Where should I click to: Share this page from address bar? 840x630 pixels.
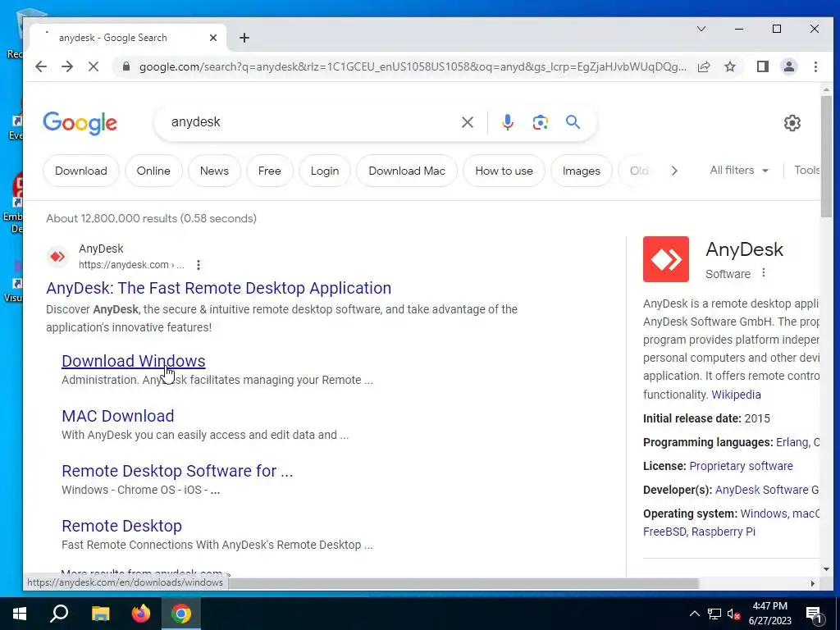704,66
